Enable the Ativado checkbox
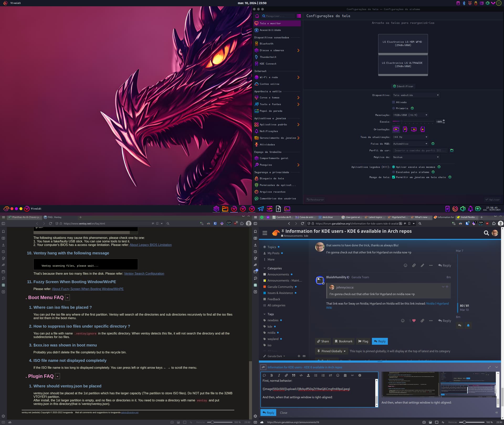This screenshot has width=504, height=425. 393,102
